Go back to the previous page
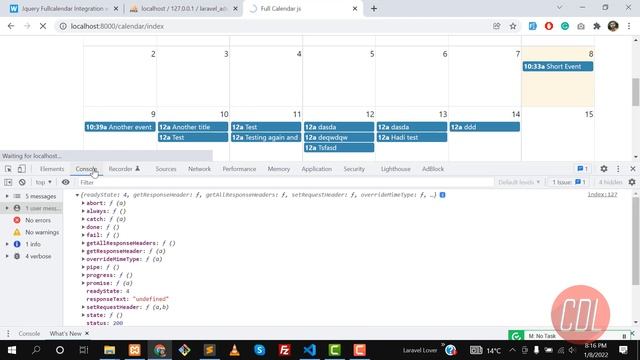This screenshot has height=360, width=640. tap(11, 26)
